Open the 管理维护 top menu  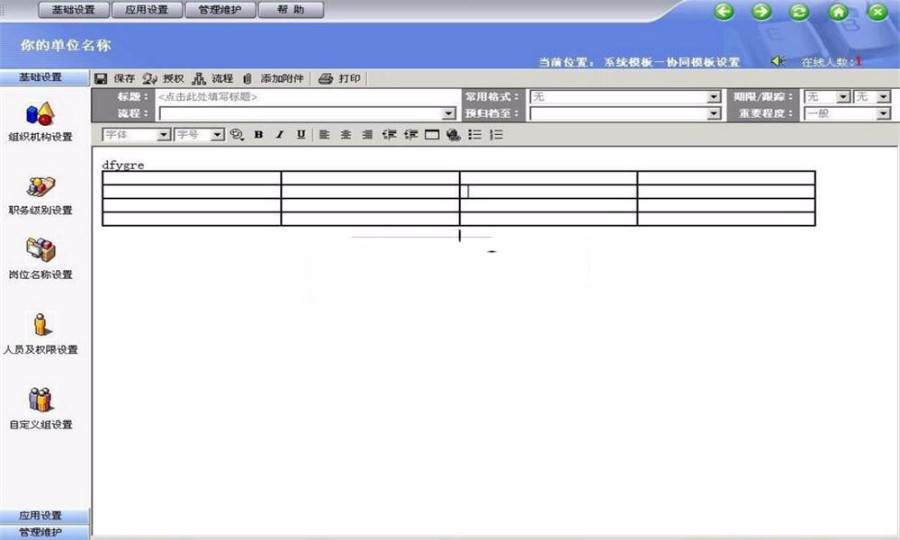(220, 10)
